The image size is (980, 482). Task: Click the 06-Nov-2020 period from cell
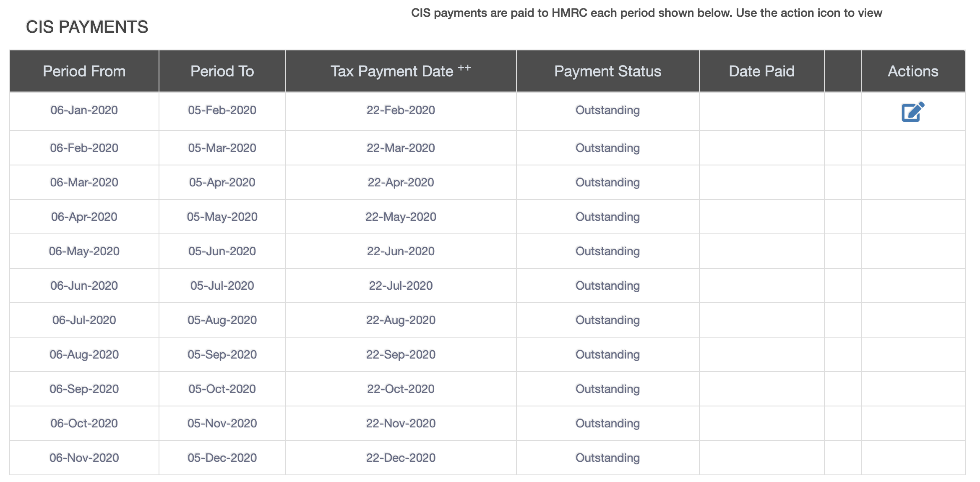[x=84, y=458]
